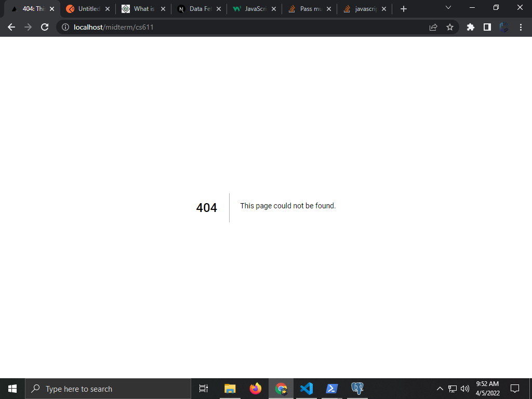Open a new tab with plus button

coord(403,9)
